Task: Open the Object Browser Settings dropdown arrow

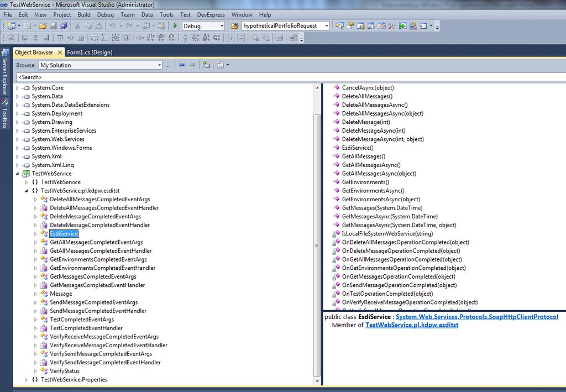Action: click(x=227, y=65)
